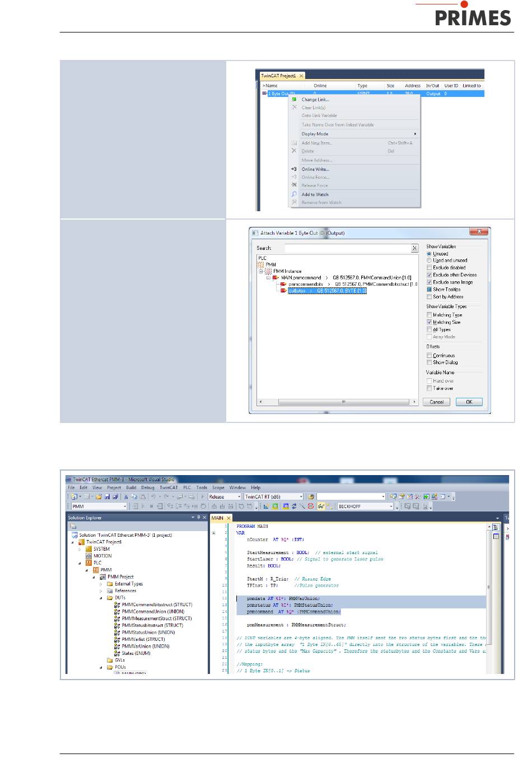Image resolution: width=532 pixels, height=772 pixels.
Task: Click Cancel in Attach Variable dialog
Action: click(437, 402)
